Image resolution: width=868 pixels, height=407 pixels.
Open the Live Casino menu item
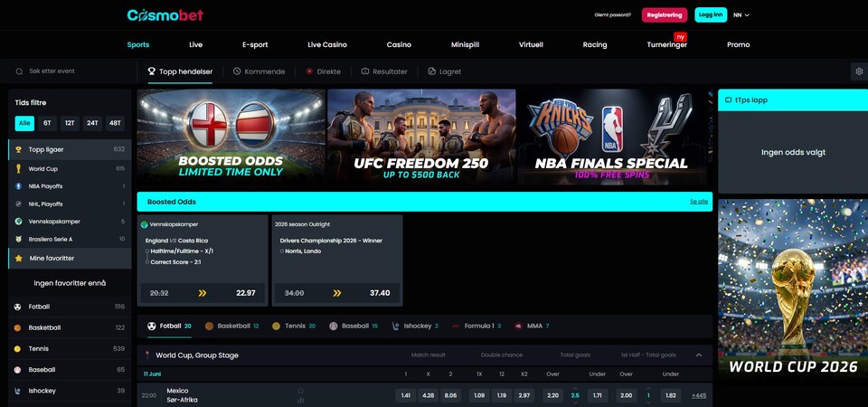[327, 45]
